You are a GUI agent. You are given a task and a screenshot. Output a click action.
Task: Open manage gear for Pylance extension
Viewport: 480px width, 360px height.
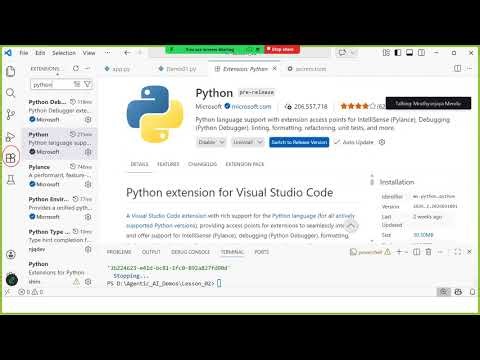88,184
